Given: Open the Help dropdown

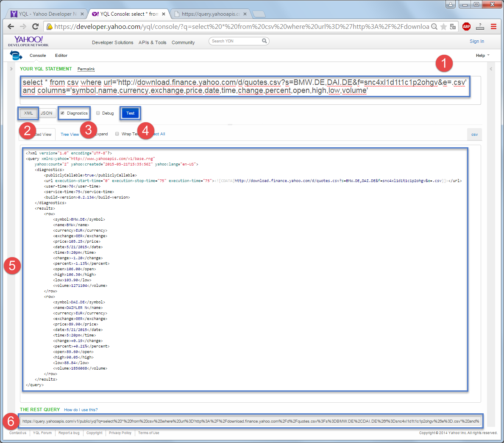Looking at the screenshot, I should click(482, 55).
